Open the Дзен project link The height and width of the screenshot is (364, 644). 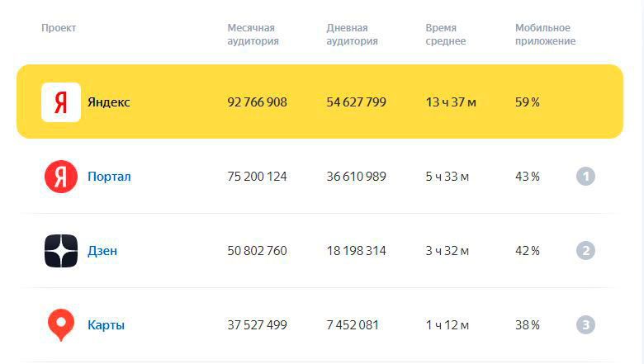[102, 251]
